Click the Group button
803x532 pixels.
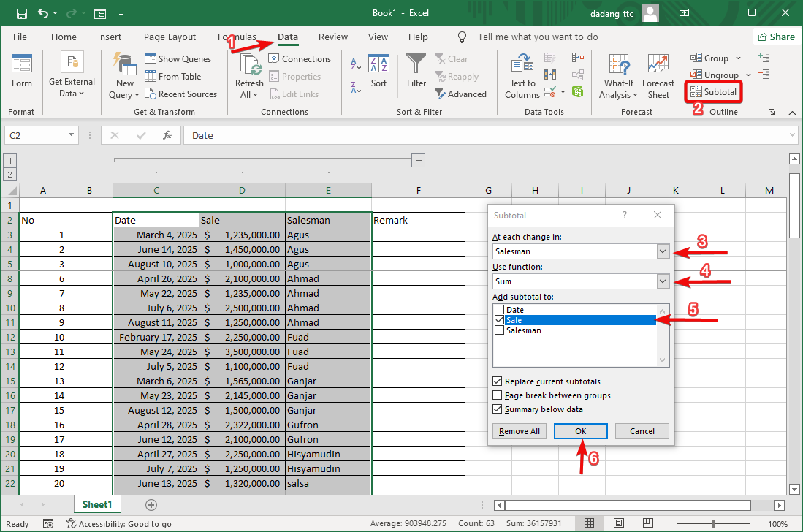(709, 58)
